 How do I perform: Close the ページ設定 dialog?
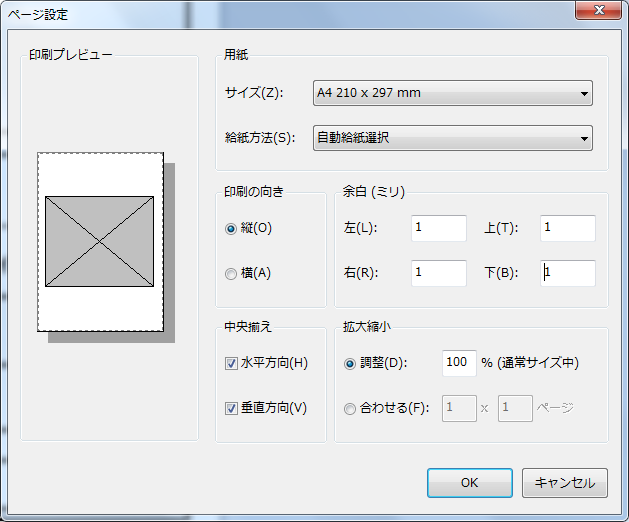pos(599,10)
